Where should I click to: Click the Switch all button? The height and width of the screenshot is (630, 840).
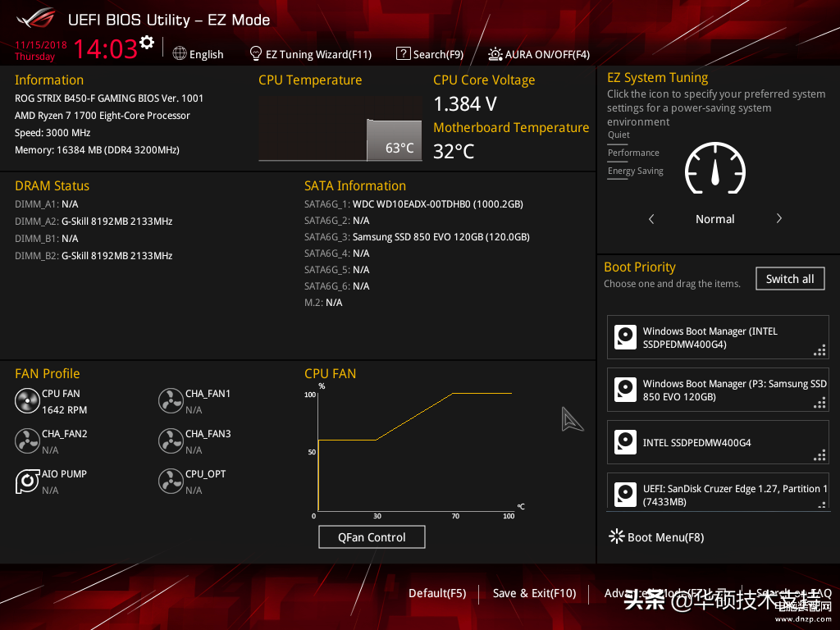790,279
